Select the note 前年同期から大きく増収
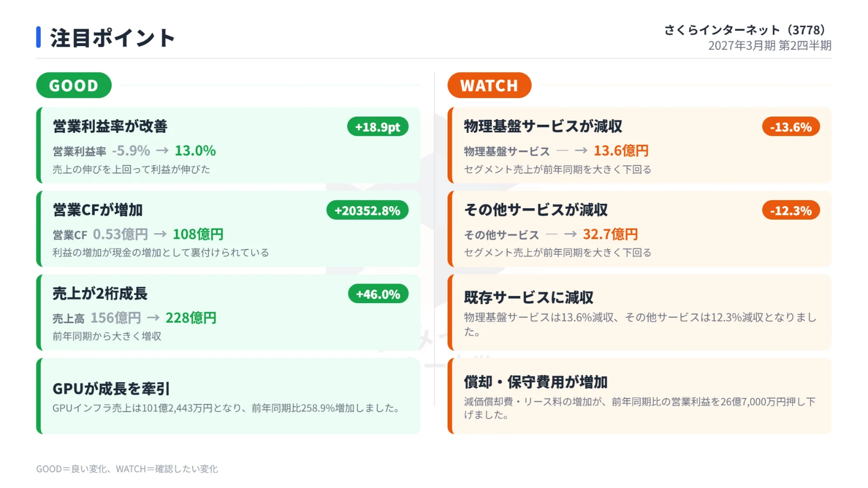Viewport: 868px width, 488px height. (107, 336)
